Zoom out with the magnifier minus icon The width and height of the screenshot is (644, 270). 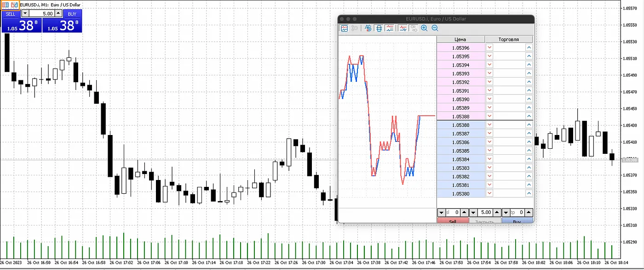[435, 28]
